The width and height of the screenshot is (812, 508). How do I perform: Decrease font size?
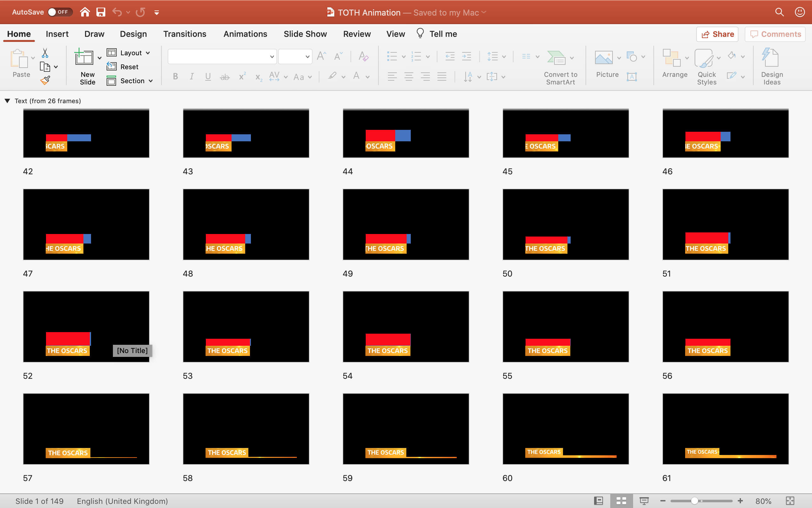[x=338, y=56]
